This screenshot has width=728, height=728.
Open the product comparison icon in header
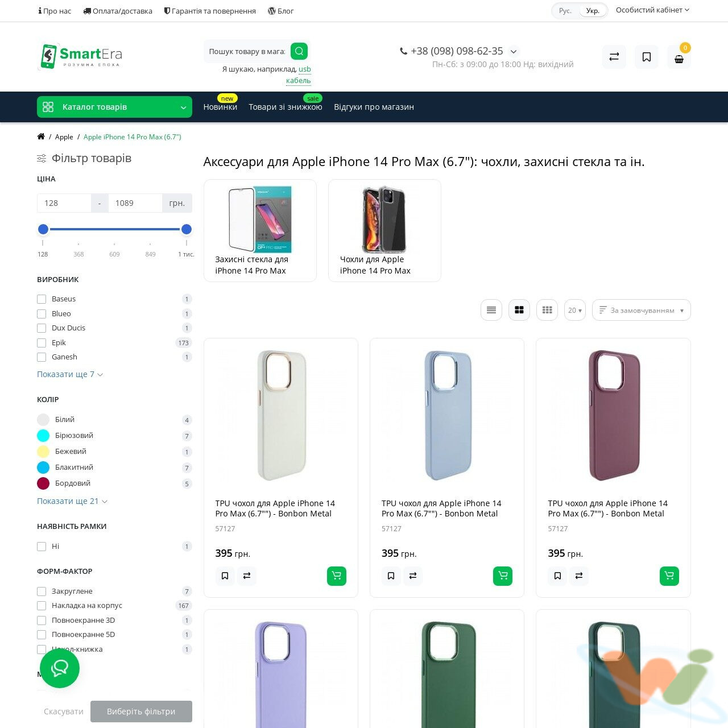614,57
